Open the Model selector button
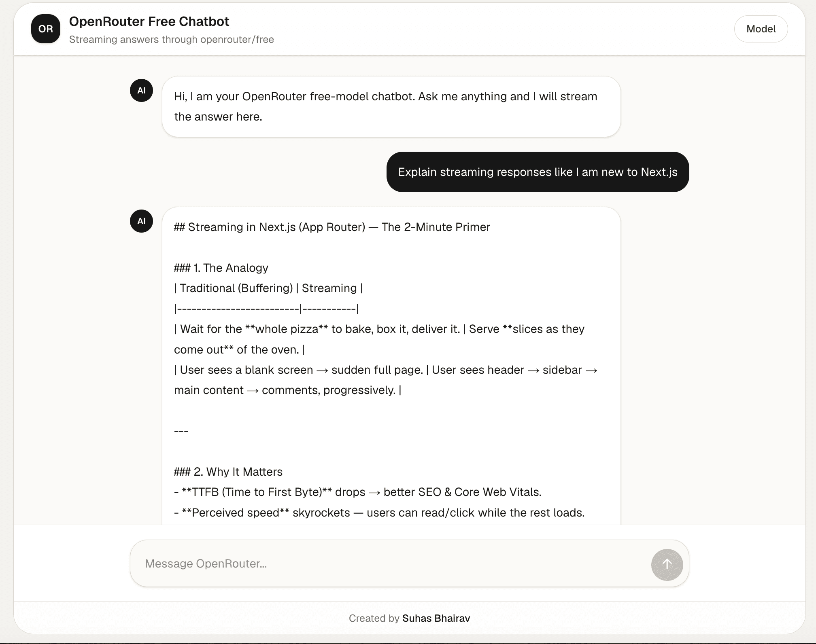This screenshot has width=816, height=644. pos(761,29)
